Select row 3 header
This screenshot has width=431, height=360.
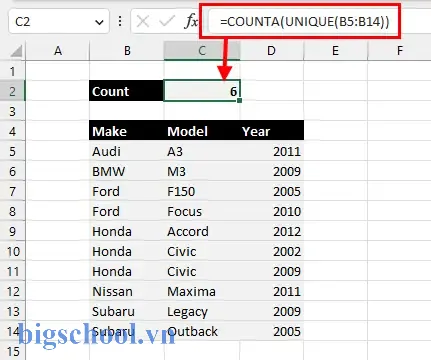(x=12, y=111)
